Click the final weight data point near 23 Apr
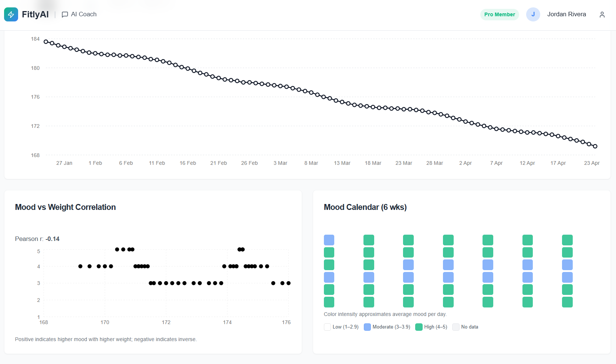 595,146
